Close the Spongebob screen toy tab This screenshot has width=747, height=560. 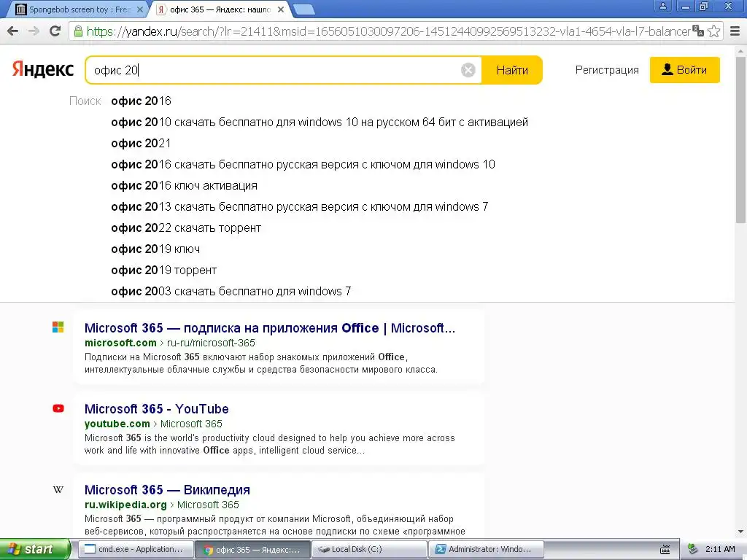tap(140, 9)
